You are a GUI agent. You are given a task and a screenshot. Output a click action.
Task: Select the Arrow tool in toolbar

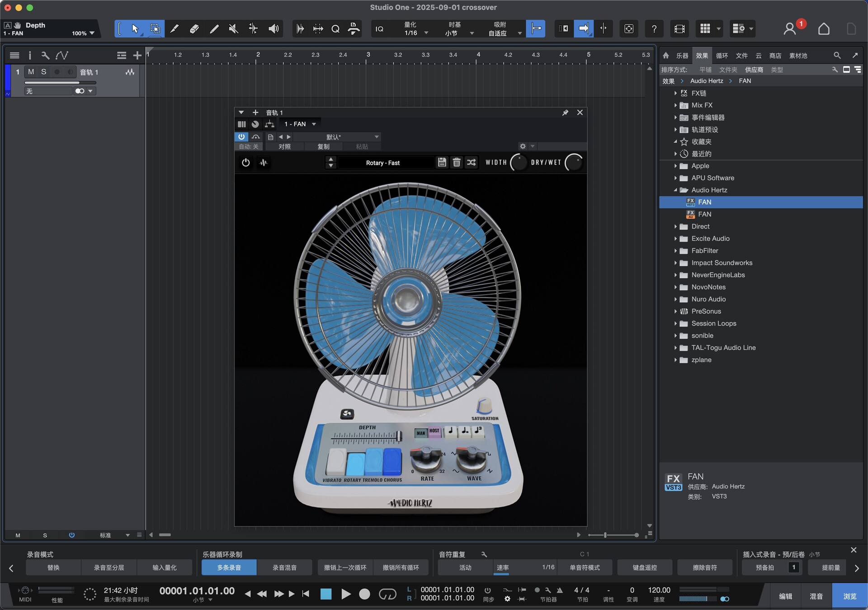click(135, 29)
